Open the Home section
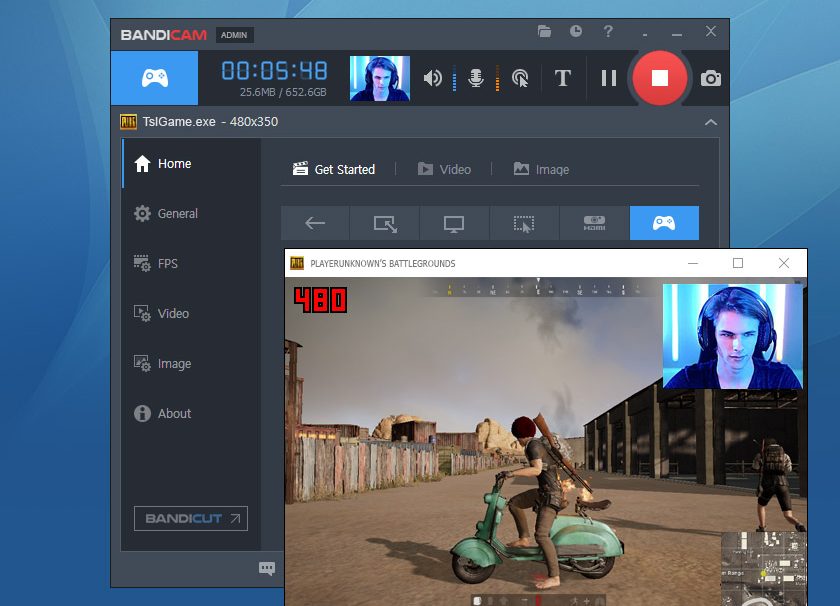Screen dimensions: 840x606 click(x=191, y=163)
